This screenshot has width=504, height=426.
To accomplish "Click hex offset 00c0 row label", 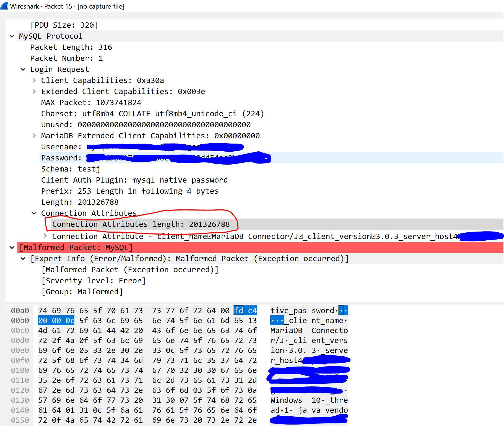I will (x=20, y=331).
